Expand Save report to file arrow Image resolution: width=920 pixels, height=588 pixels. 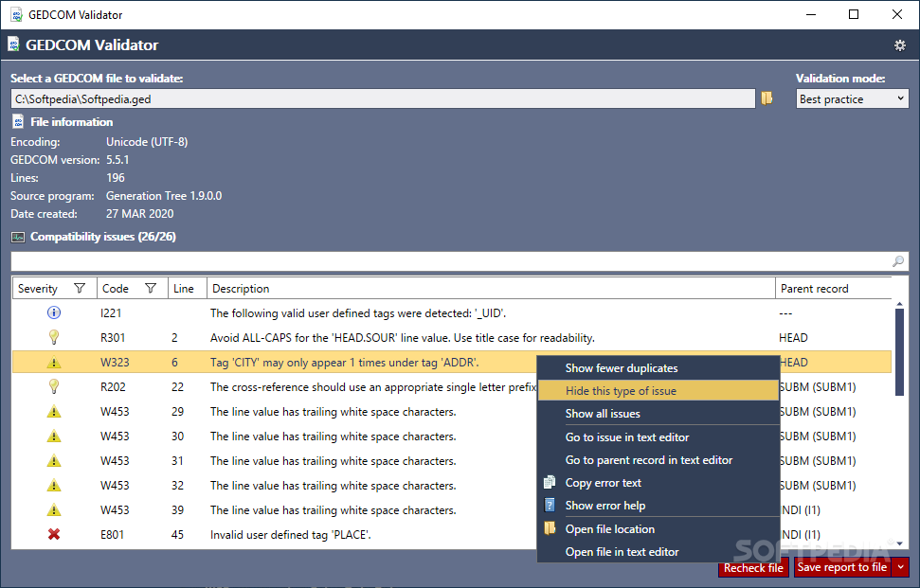[901, 567]
